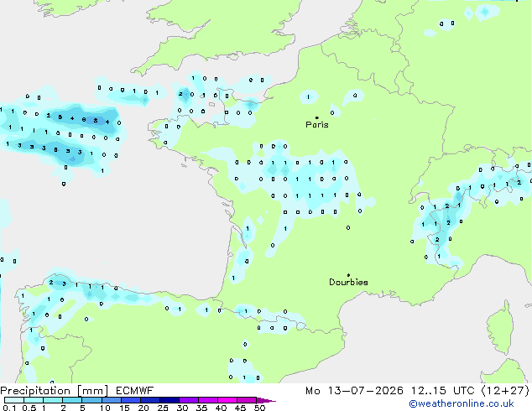Select the 45–50 mm legend color box
The image size is (532, 411).
pyautogui.click(x=247, y=400)
